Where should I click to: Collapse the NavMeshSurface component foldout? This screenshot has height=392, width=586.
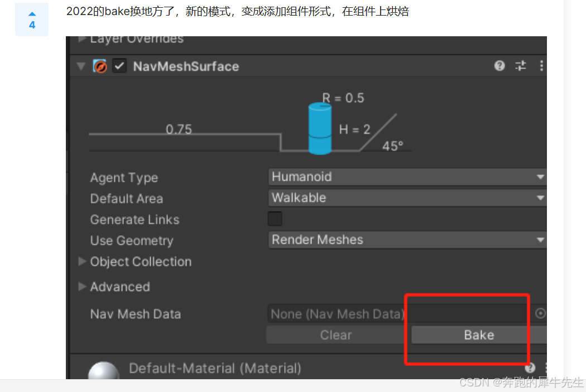point(81,66)
